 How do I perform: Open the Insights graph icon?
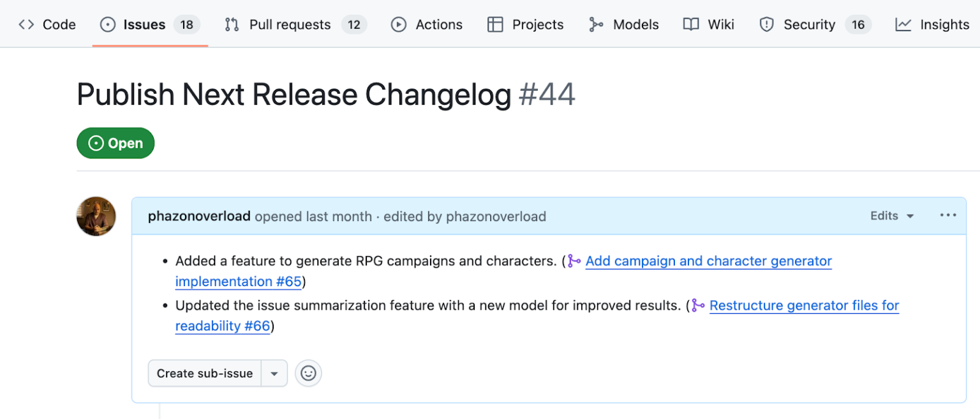pyautogui.click(x=902, y=24)
